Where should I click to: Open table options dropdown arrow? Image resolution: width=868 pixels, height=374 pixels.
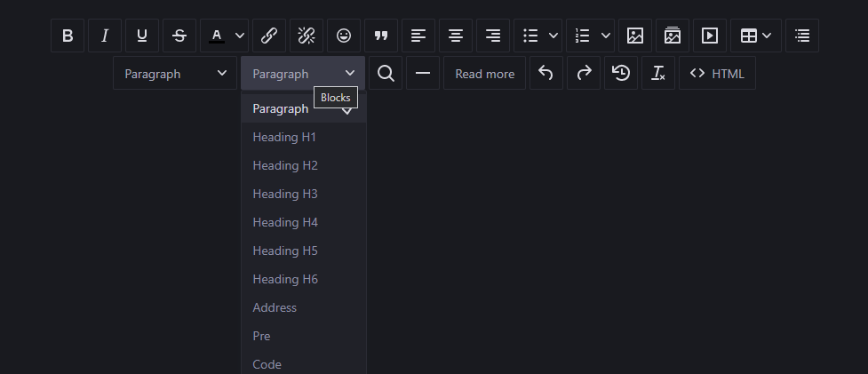point(768,36)
